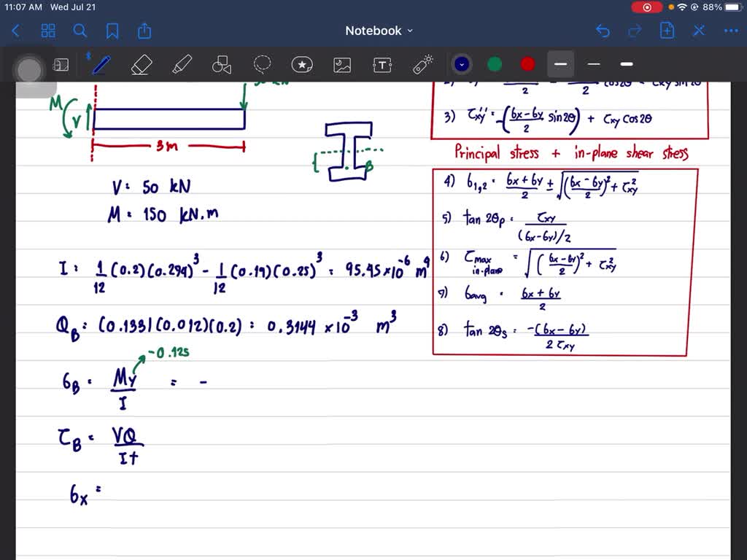This screenshot has width=747, height=560.
Task: Select the eraser tool
Action: [x=142, y=64]
